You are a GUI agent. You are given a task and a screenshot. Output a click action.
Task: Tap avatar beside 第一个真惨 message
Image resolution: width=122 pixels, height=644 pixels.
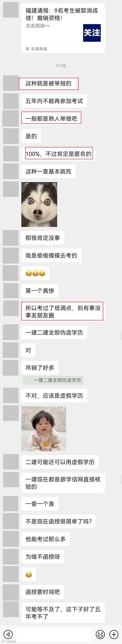click(11, 291)
